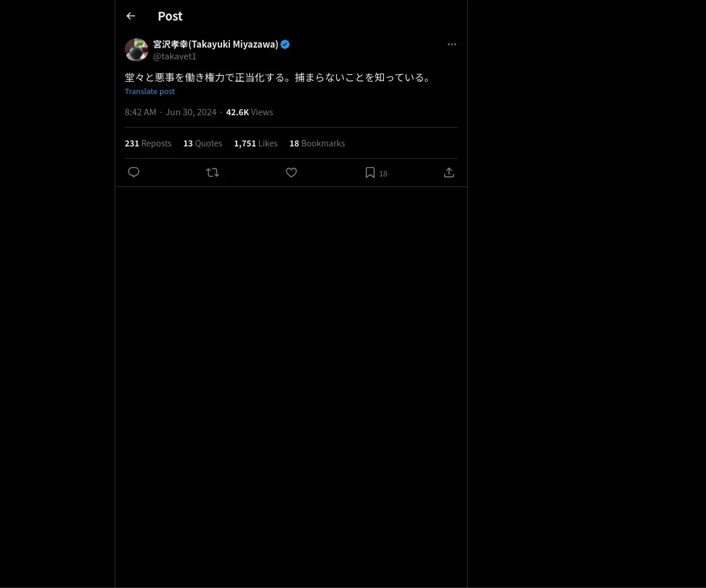Open the @takavet1 handle link

(175, 56)
